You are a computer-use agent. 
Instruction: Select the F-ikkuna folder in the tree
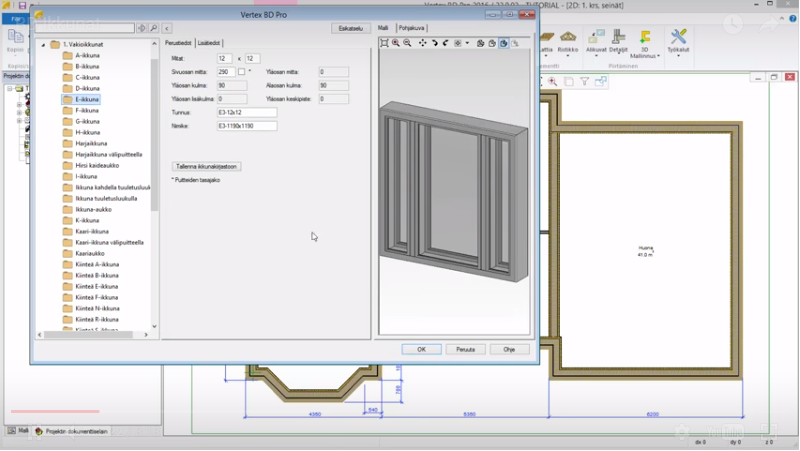tap(87, 110)
